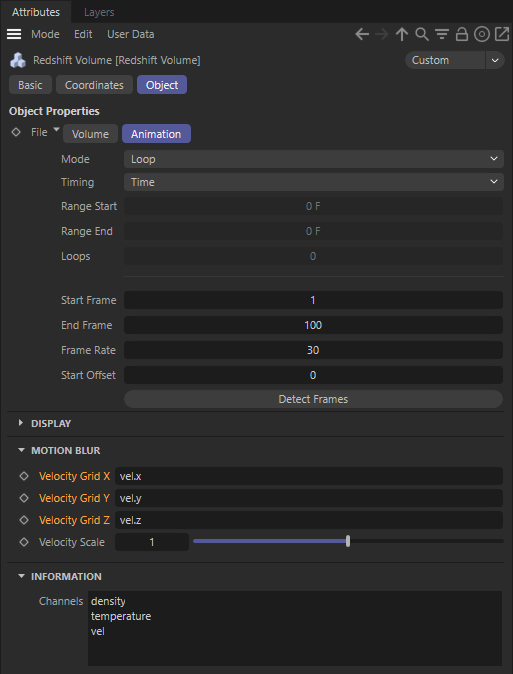The image size is (513, 674).
Task: Click the filter lines icon
Action: pyautogui.click(x=442, y=34)
